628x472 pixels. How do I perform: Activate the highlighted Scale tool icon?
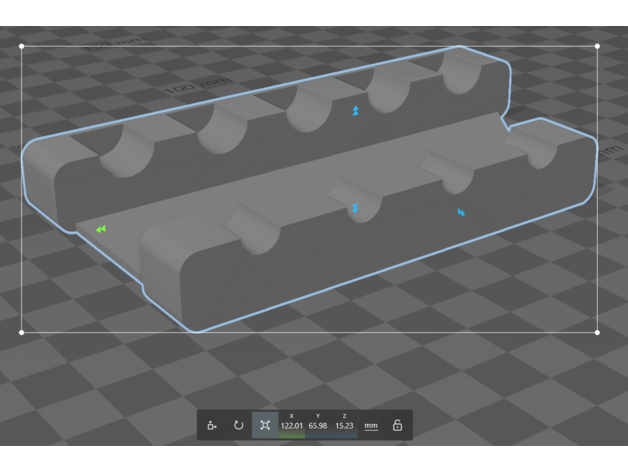point(265,425)
